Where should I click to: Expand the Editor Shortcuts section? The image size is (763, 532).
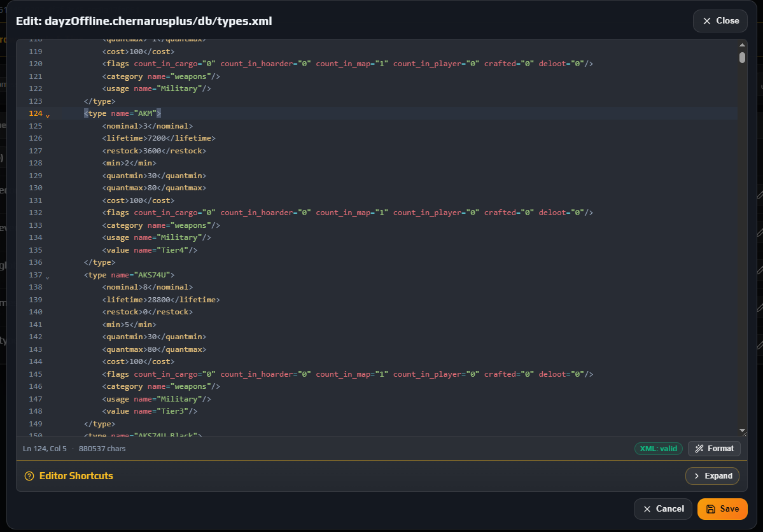click(712, 475)
